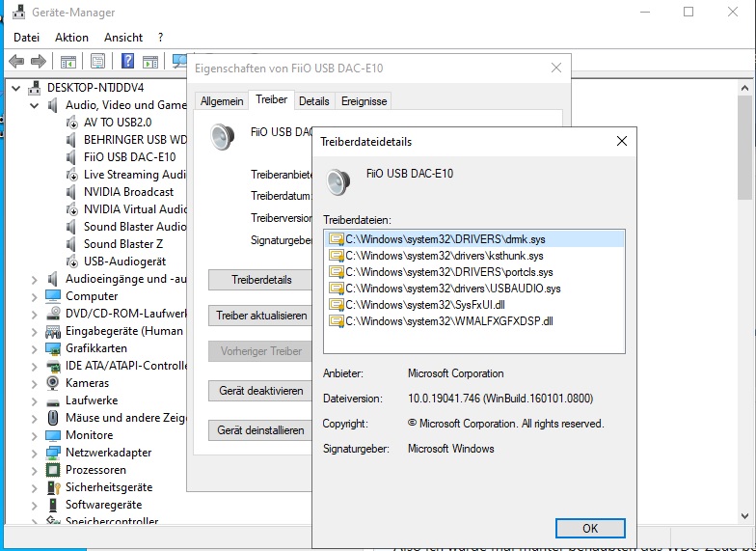Click the scrollbar up arrow in Geräte-Manager
This screenshot has height=551, width=756.
(x=744, y=88)
